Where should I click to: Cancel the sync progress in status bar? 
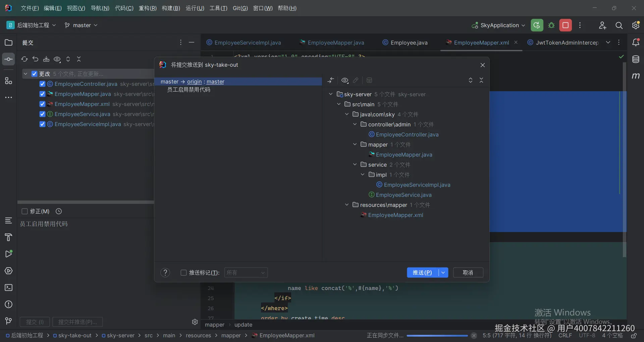tap(474, 335)
